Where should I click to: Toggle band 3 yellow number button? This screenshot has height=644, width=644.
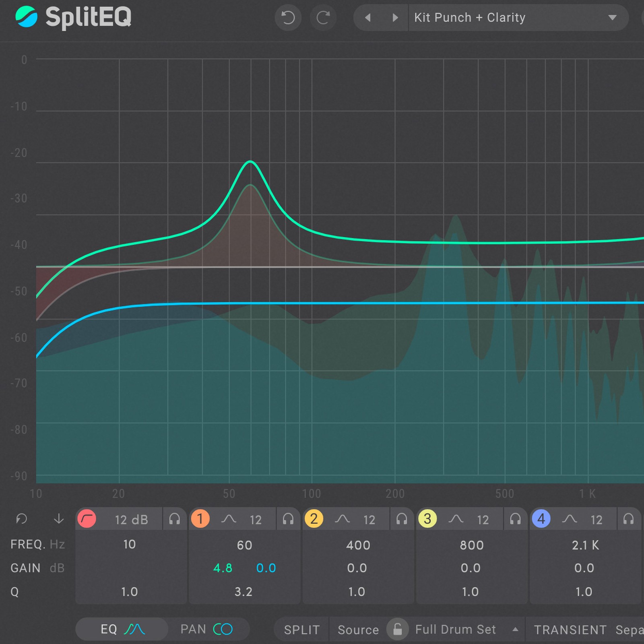click(x=427, y=519)
